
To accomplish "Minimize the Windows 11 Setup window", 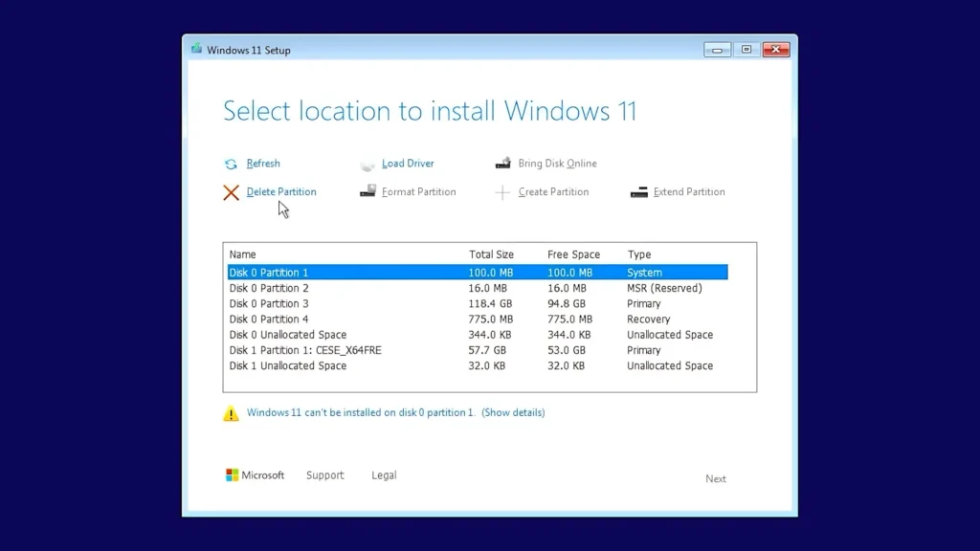I will click(717, 50).
